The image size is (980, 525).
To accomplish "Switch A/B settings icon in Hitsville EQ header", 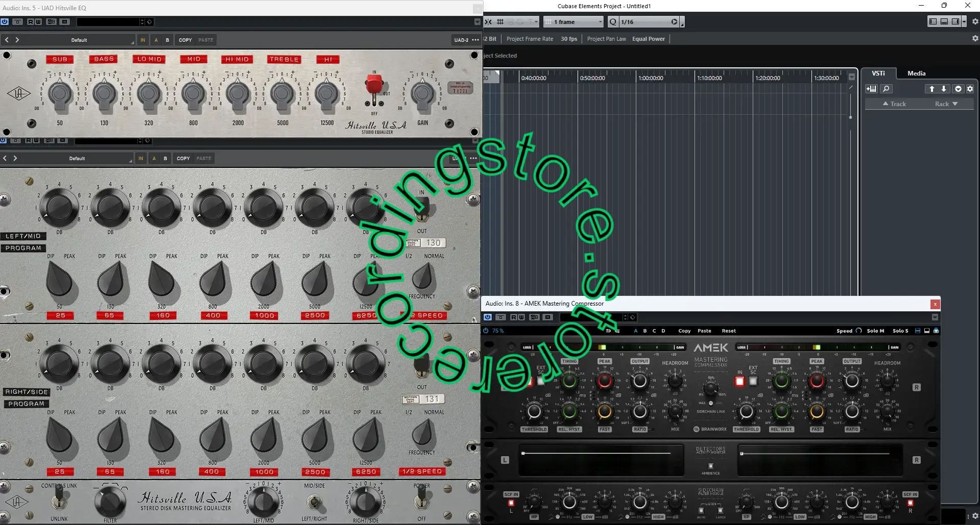I will (52, 22).
